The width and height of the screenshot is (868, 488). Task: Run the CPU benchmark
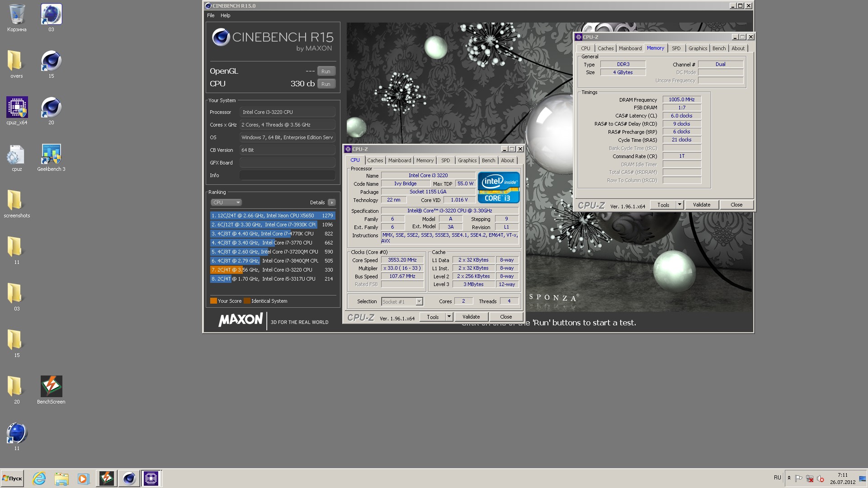(x=326, y=84)
